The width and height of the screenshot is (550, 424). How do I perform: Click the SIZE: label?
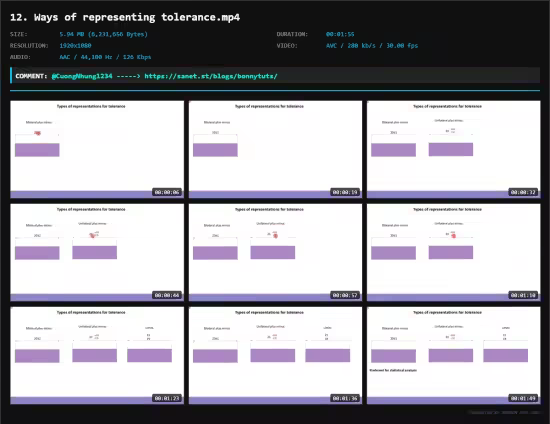coord(19,34)
